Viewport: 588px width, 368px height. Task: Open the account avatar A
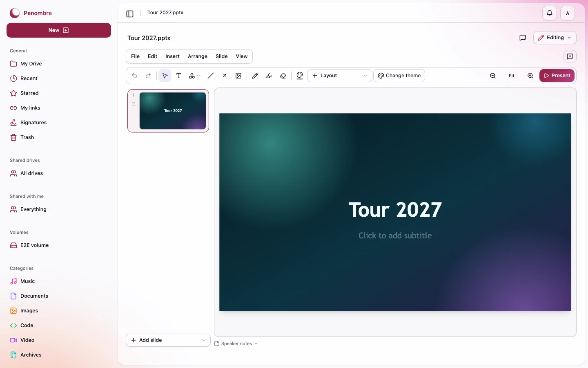pos(568,13)
